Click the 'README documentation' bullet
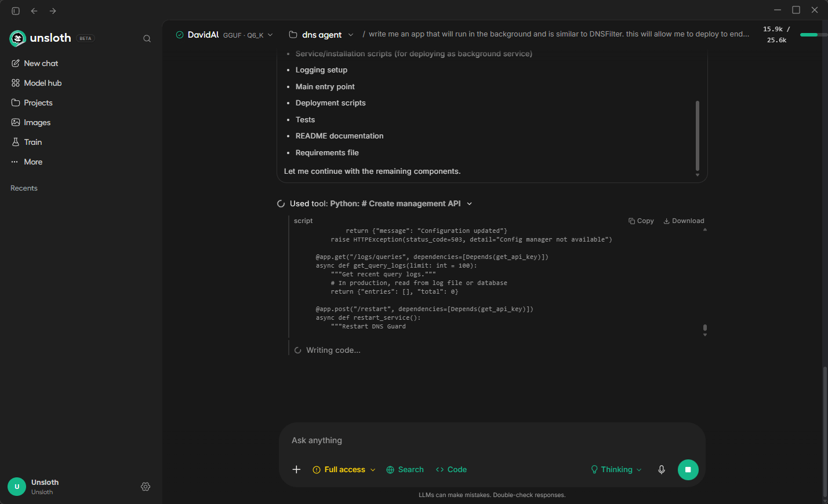Viewport: 828px width, 504px height. (x=339, y=136)
